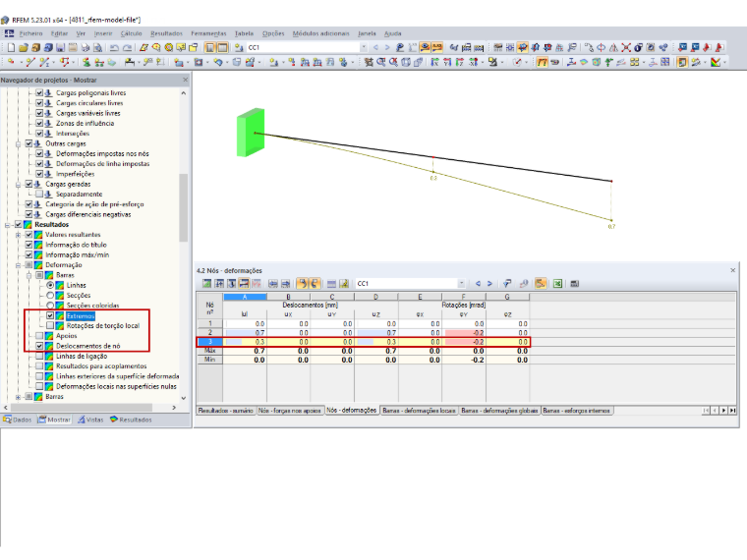Toggle the Project Navigator panel icon
Viewport: 747px width, 560px height.
click(210, 47)
